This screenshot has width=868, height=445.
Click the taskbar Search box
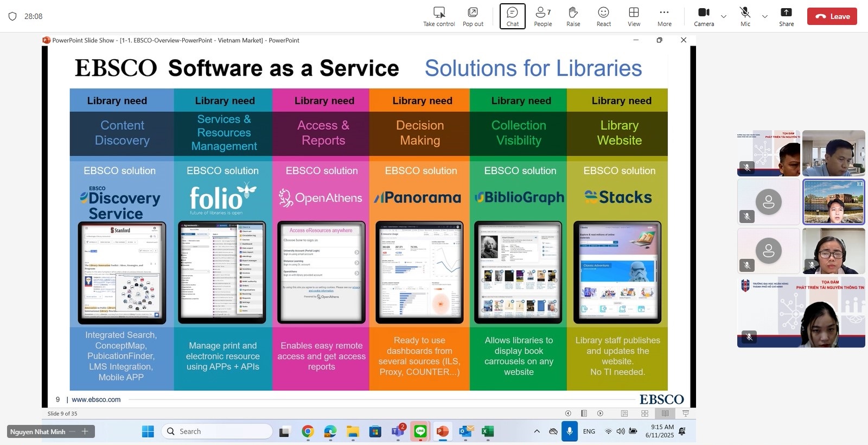[x=217, y=431]
